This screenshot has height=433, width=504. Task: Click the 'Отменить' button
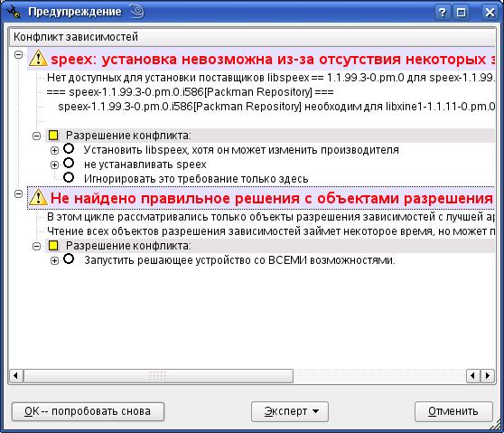(453, 411)
